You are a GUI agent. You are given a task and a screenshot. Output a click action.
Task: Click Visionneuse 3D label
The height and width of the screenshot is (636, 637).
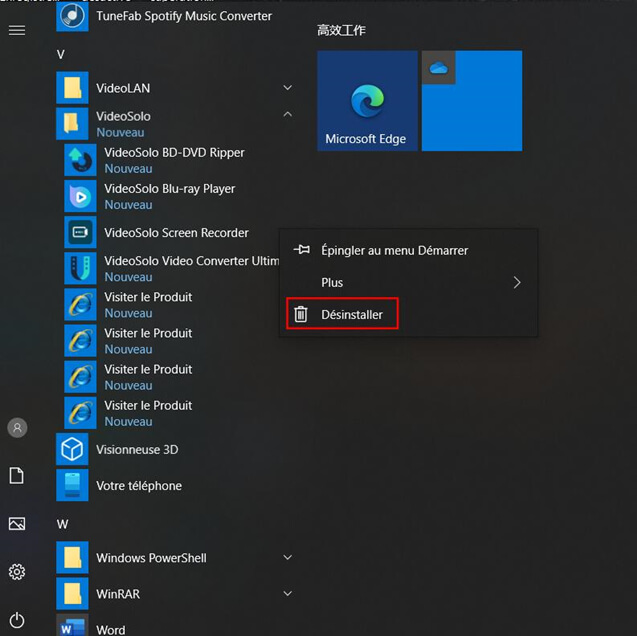point(137,450)
